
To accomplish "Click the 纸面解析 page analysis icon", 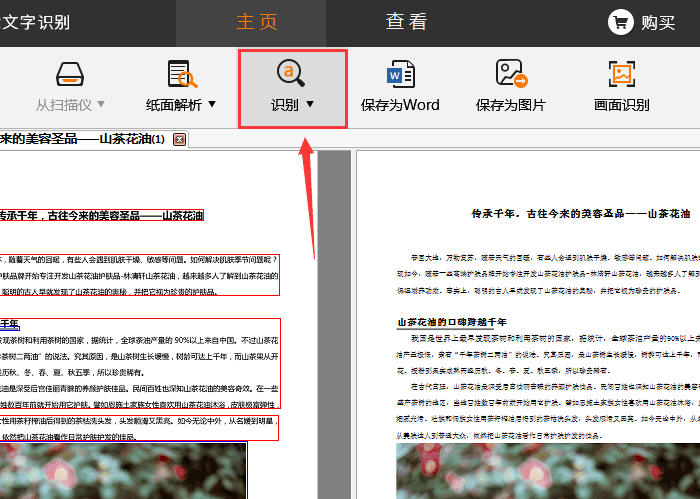I will coord(182,74).
